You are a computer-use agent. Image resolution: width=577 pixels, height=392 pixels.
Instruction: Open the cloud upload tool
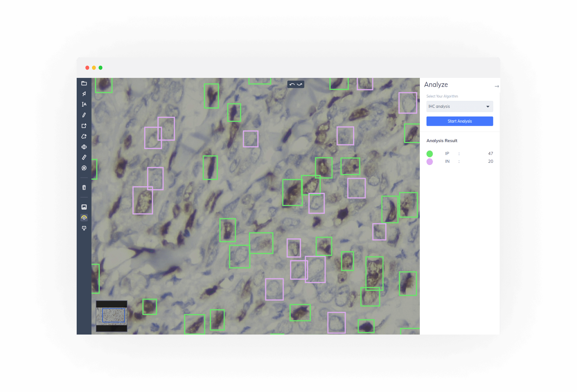click(x=84, y=136)
